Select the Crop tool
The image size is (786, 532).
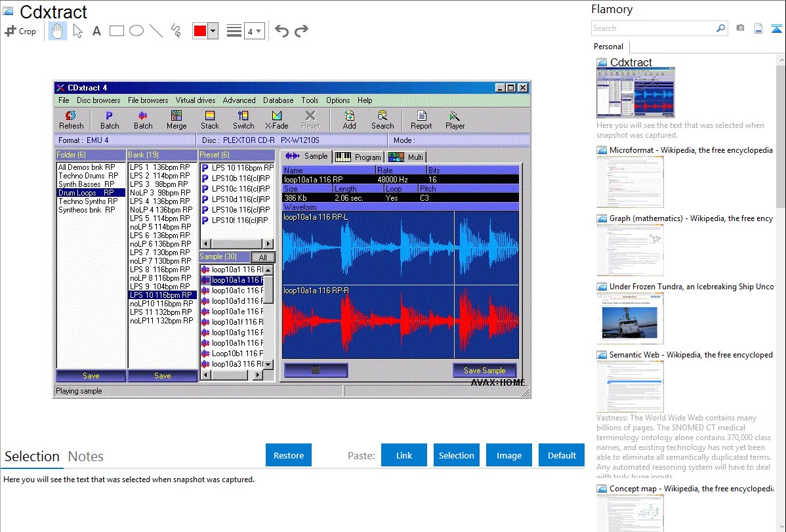(x=20, y=31)
